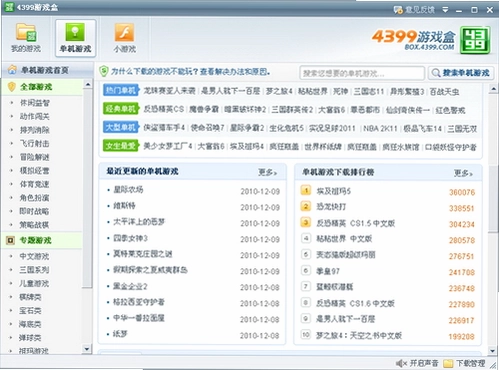Open 棋牌类 topic in sidebar
Viewport: 499px width, 370px height.
click(x=30, y=297)
